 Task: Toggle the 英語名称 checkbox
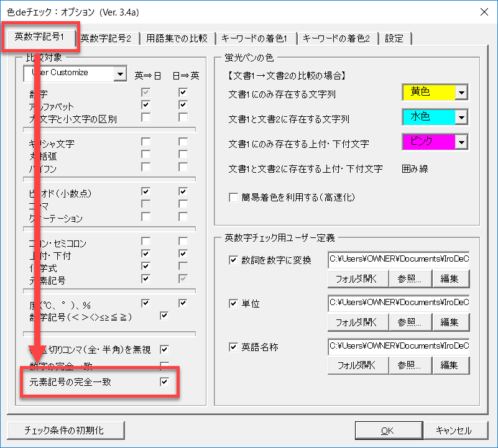coord(233,347)
